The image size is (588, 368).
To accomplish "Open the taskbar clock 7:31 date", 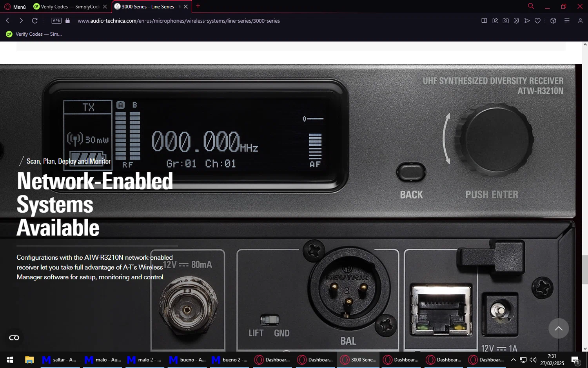I will pos(552,360).
